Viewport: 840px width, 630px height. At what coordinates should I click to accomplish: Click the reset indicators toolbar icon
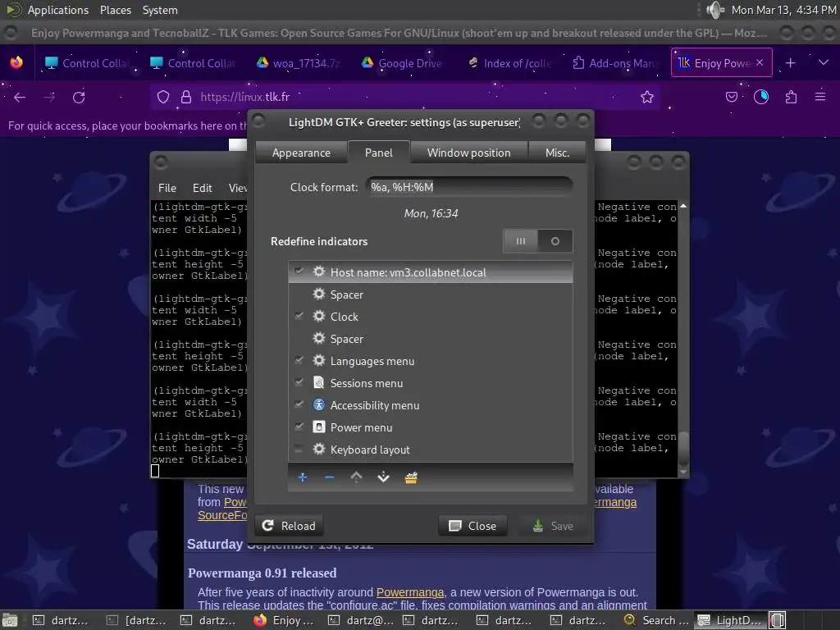(411, 477)
